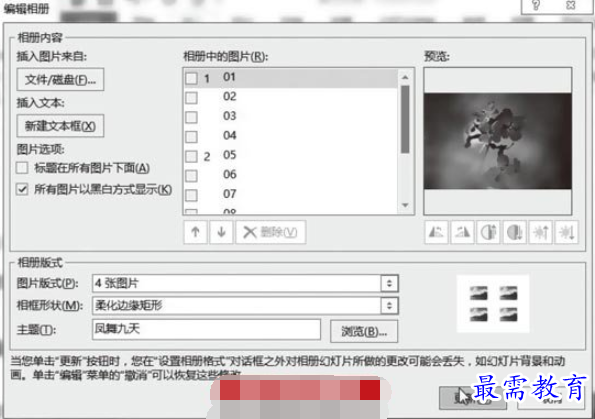Check the box for picture 07
This screenshot has height=419, width=595.
(x=191, y=195)
